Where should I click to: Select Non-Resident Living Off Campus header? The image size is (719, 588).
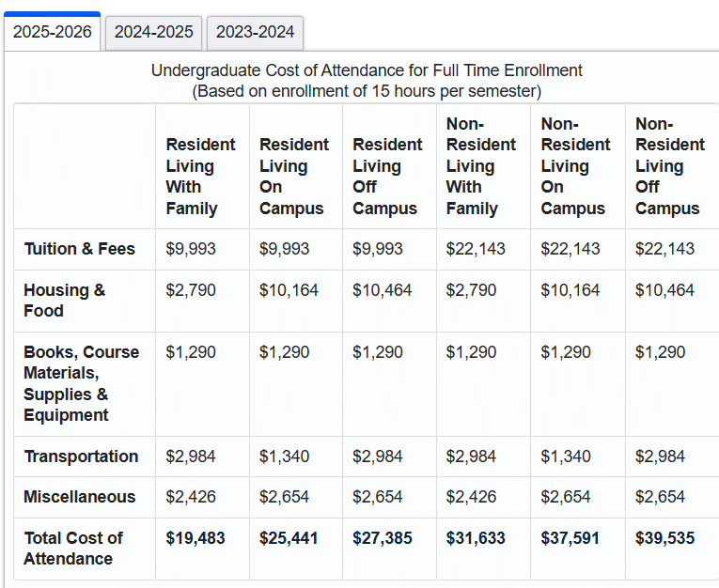(669, 166)
